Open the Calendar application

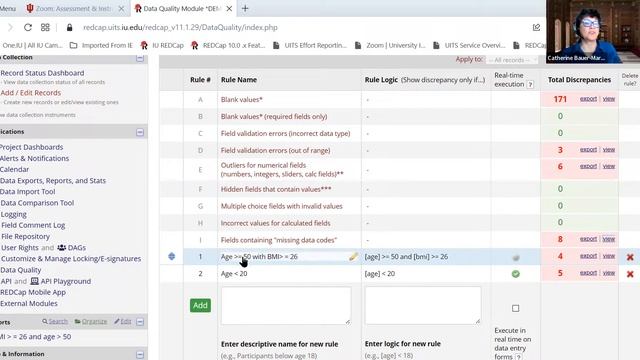coord(14,169)
